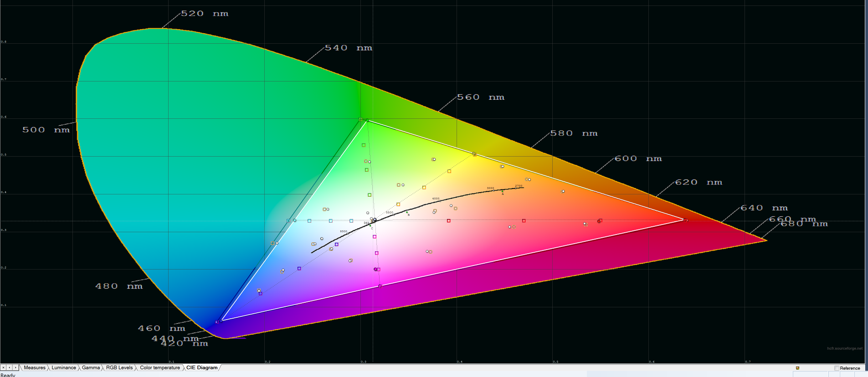Switch to the Measures tab
Image resolution: width=868 pixels, height=377 pixels.
coord(35,367)
